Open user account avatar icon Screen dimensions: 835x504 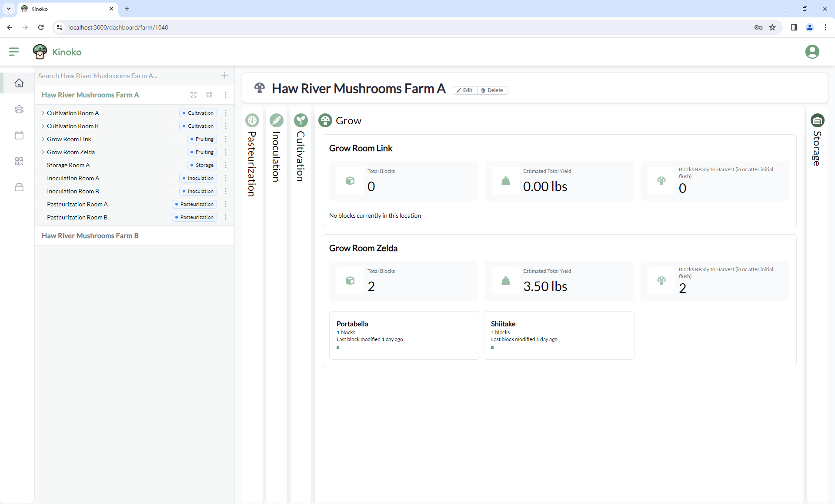point(812,52)
